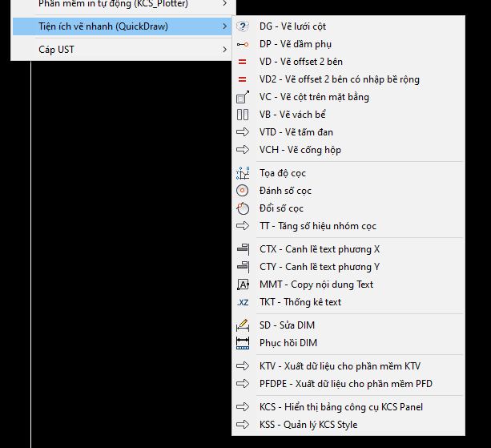This screenshot has height=448, width=491.
Task: Select Phục hồi DIM
Action: pyautogui.click(x=348, y=343)
